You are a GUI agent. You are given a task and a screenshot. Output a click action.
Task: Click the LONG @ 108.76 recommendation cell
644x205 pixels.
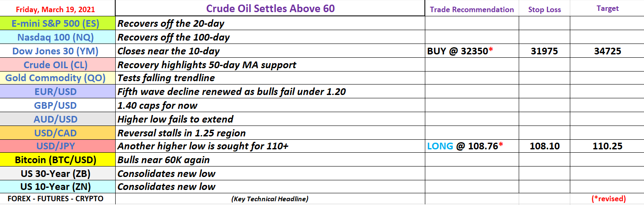tap(472, 146)
